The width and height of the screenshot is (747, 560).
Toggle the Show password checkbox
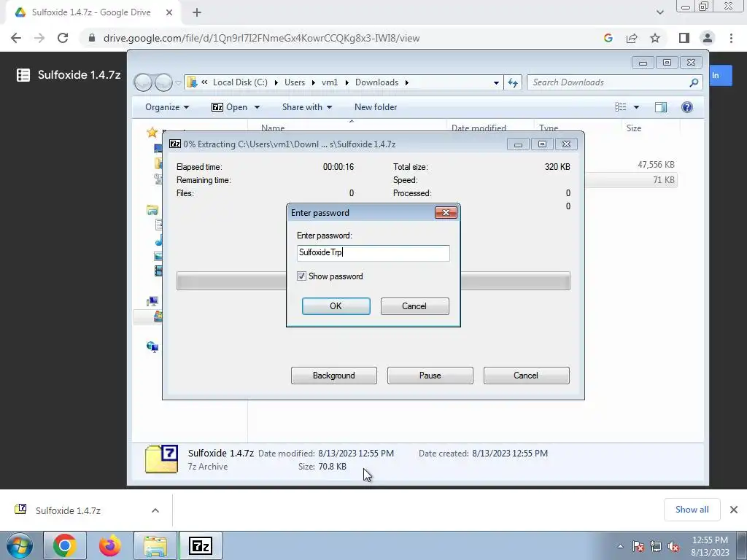[301, 276]
